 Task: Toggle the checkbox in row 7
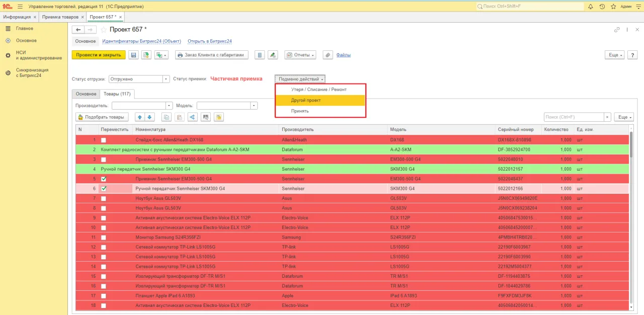click(x=104, y=198)
